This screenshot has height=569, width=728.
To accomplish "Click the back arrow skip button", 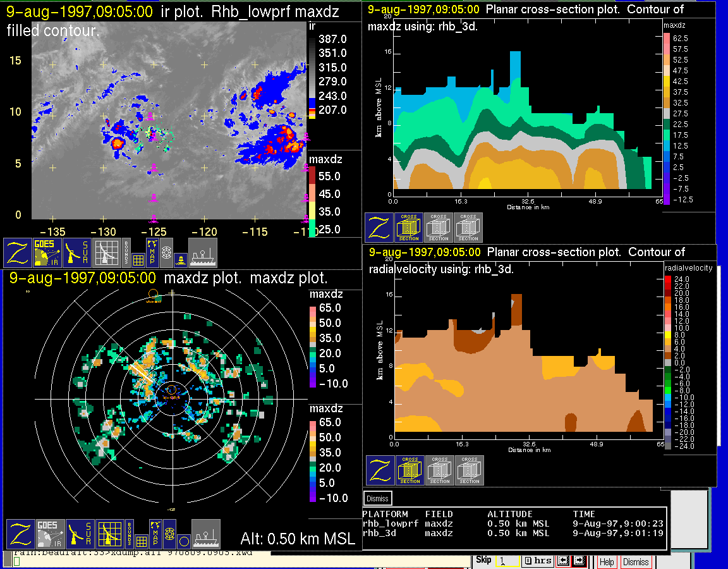I will pos(563,561).
